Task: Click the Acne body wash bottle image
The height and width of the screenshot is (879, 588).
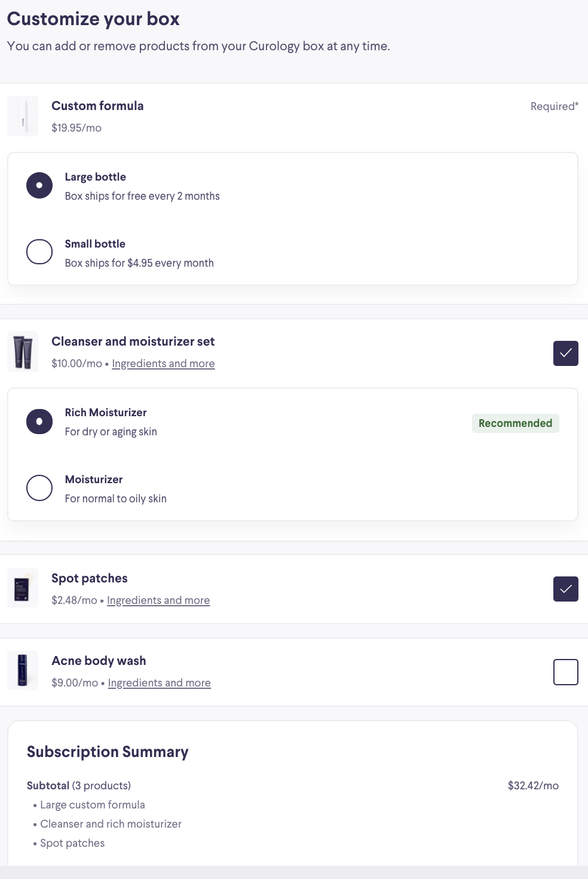Action: click(x=23, y=670)
